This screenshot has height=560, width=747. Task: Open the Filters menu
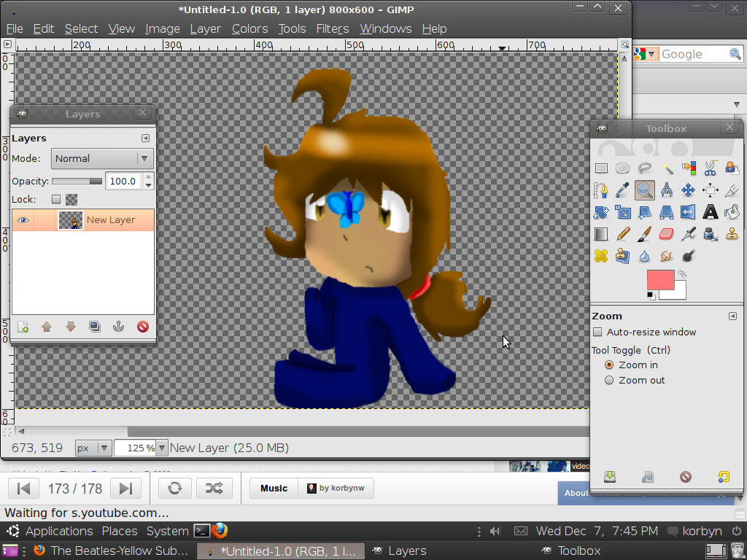(x=333, y=28)
